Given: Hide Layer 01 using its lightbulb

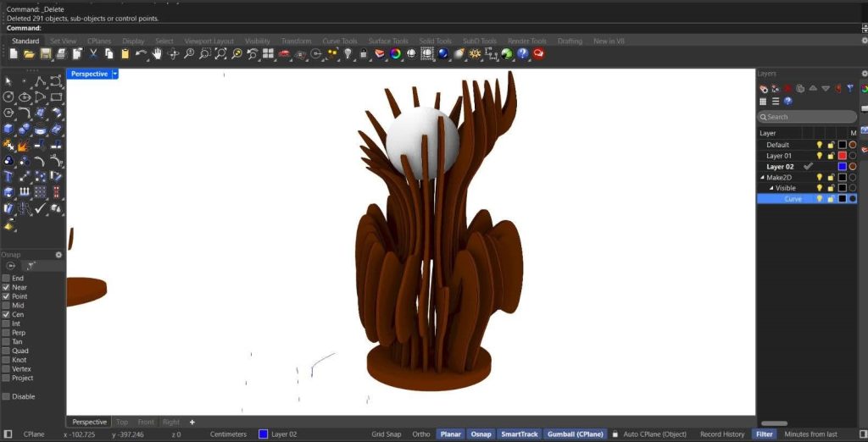Looking at the screenshot, I should [x=820, y=156].
